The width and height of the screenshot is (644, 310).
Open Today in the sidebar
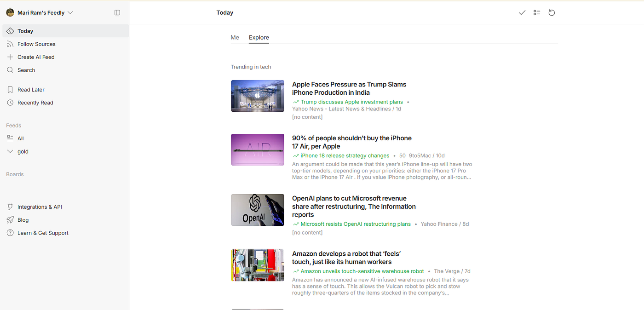click(x=66, y=31)
